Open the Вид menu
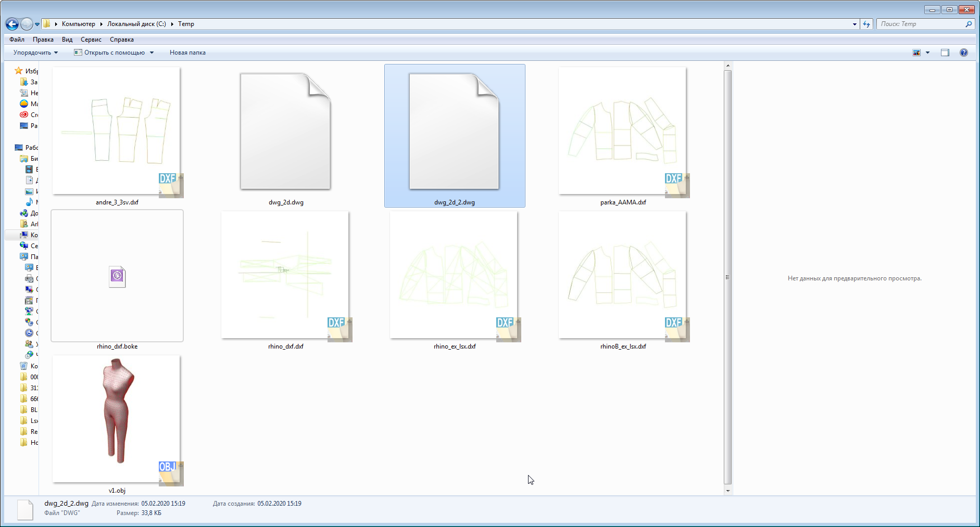 pyautogui.click(x=67, y=40)
